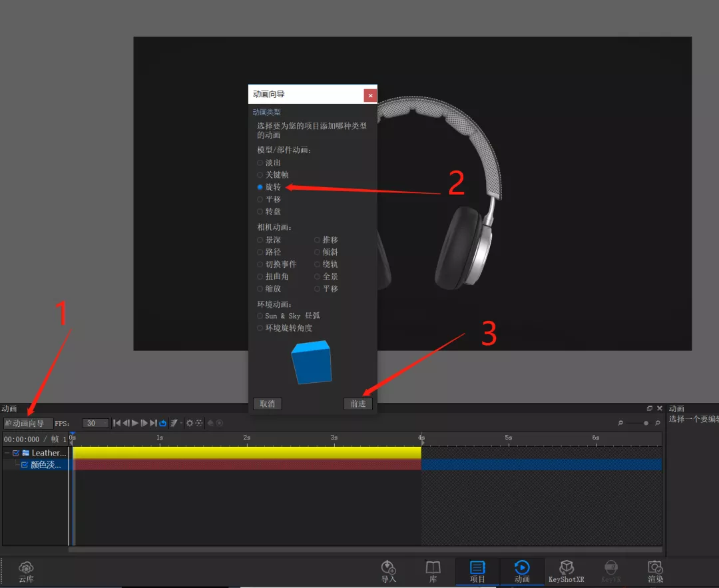Jump to the first frame of the animation

coord(117,423)
